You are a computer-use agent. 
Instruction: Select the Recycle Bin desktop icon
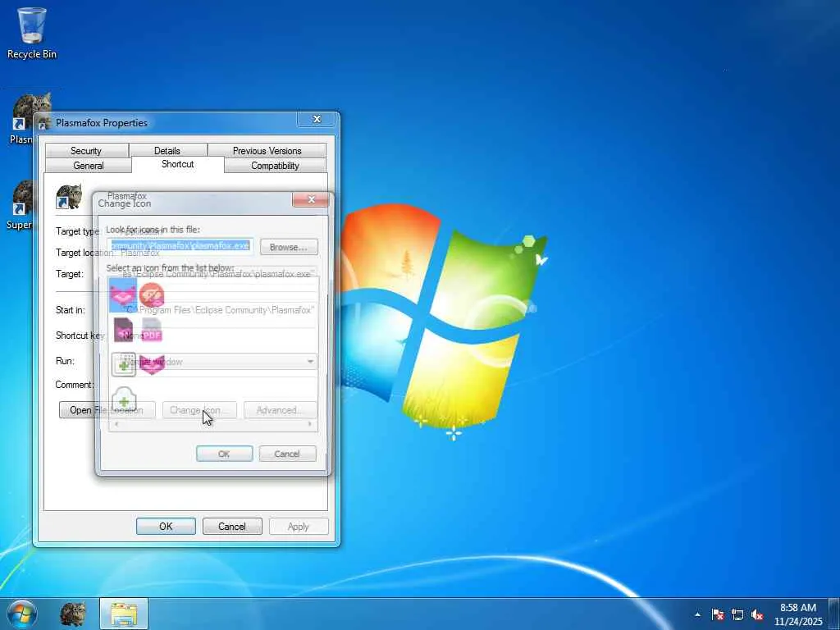coord(32,33)
